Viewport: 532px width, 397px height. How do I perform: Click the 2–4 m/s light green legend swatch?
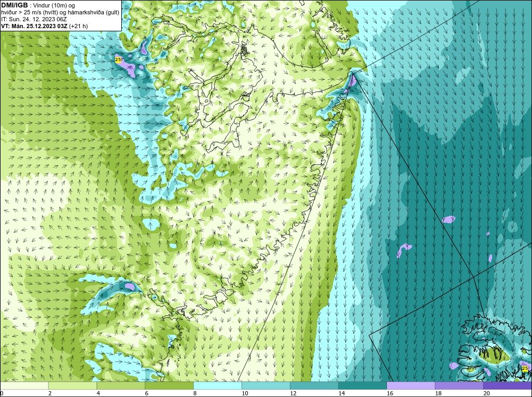(72, 386)
